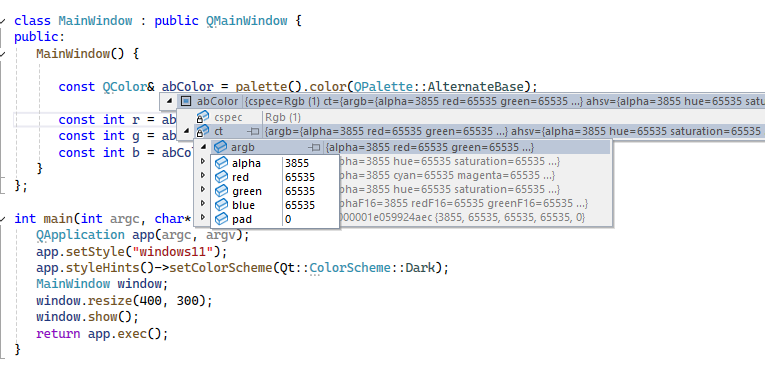Expand the row showing alphaF16 and redF16 values

[x=203, y=203]
